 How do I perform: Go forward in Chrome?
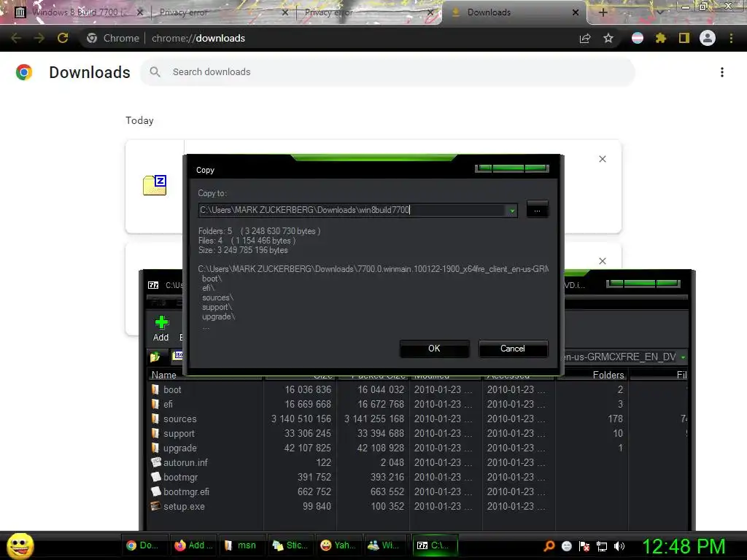[x=39, y=38]
